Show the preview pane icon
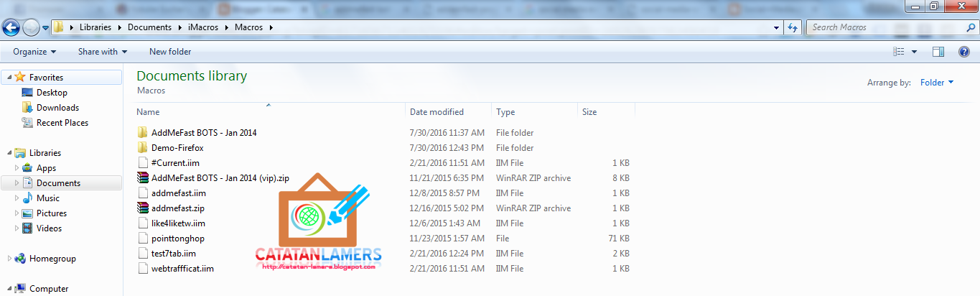 click(x=938, y=52)
